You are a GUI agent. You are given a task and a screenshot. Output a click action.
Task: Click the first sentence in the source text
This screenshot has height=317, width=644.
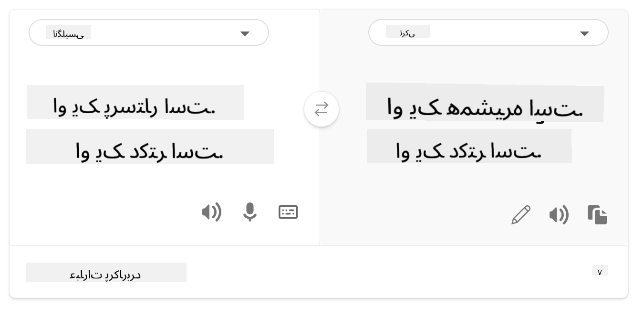(135, 106)
